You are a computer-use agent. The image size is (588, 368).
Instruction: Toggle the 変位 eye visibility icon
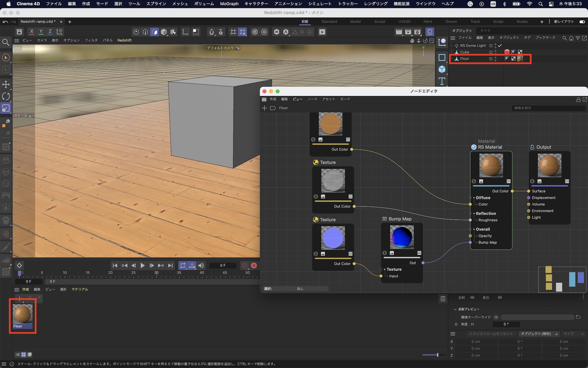500,298
